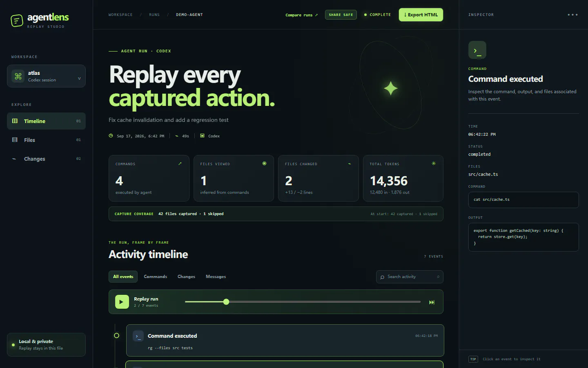Select the Command executed event at 06:42:18
The width and height of the screenshot is (588, 368).
pos(285,341)
